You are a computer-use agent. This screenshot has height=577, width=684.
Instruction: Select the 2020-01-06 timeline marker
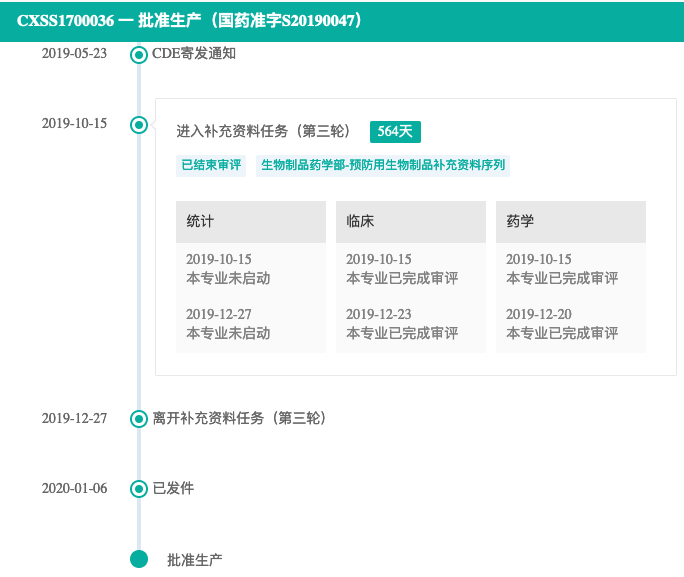coord(139,489)
